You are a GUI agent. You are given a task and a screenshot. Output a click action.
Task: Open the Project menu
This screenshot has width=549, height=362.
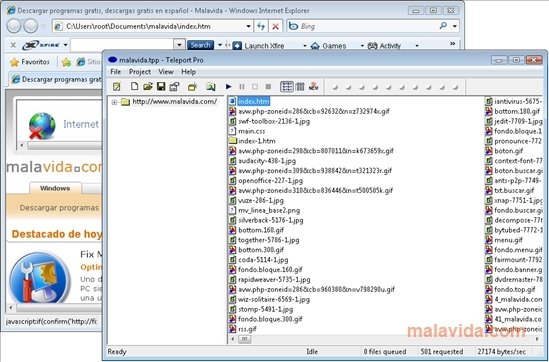[140, 72]
